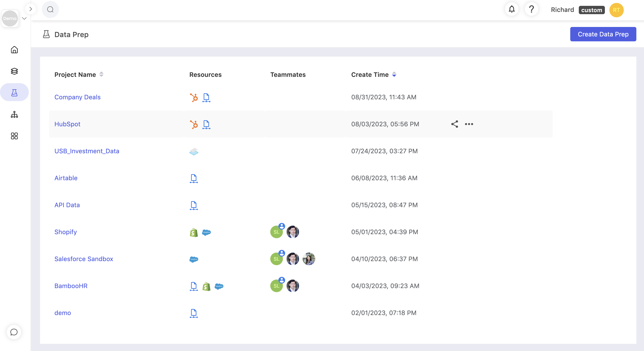Open the layers stack sidebar icon
This screenshot has height=351, width=644.
[x=14, y=71]
